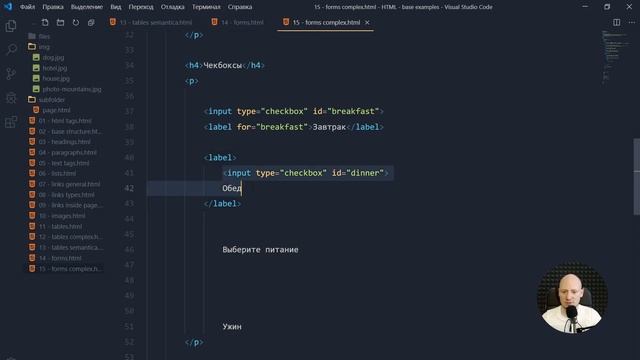This screenshot has width=640, height=360.
Task: Open the Отладка menu
Action: point(172,7)
